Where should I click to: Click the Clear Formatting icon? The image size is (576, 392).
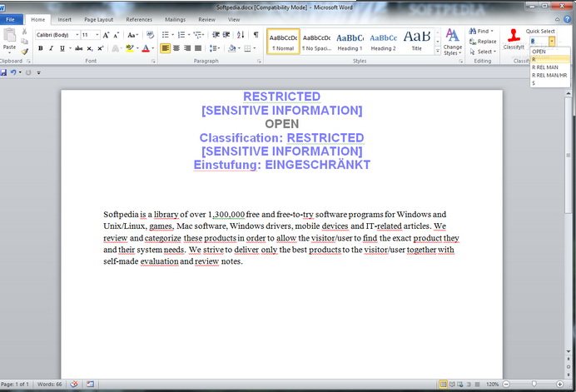[150, 35]
